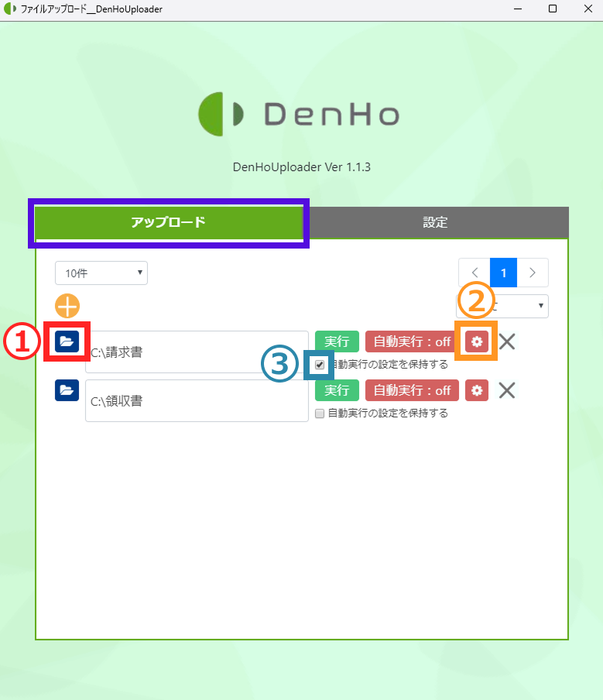Switch to the 設定 tab
The image size is (603, 700).
point(435,223)
